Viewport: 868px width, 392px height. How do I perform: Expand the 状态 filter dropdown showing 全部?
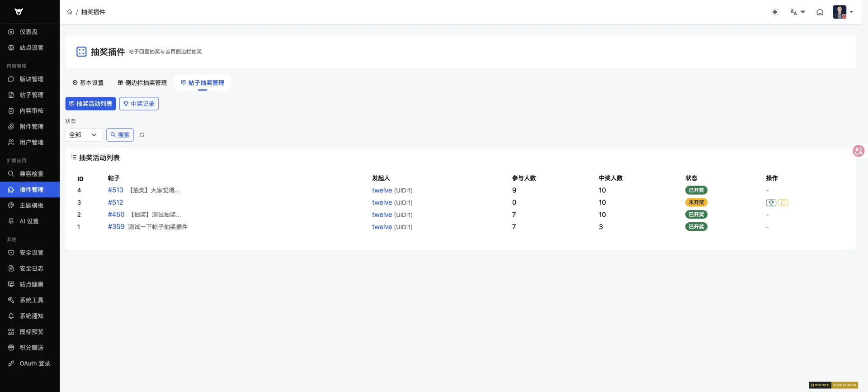84,135
